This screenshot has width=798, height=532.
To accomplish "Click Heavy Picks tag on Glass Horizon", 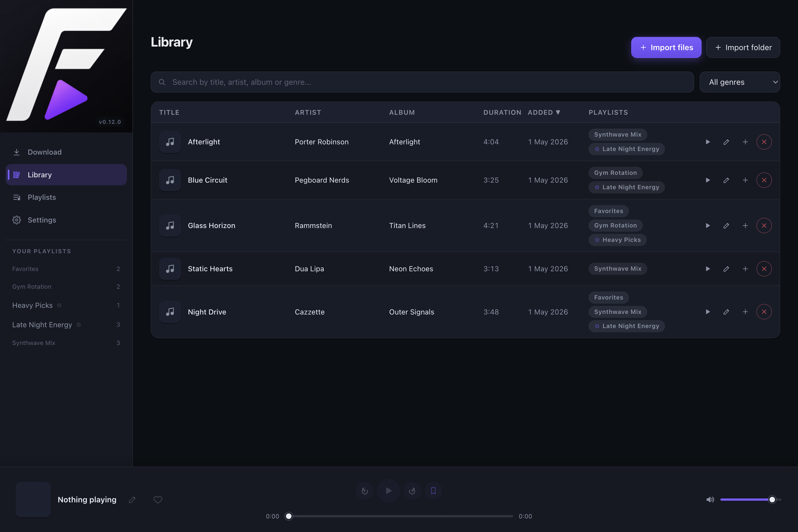I will [617, 240].
